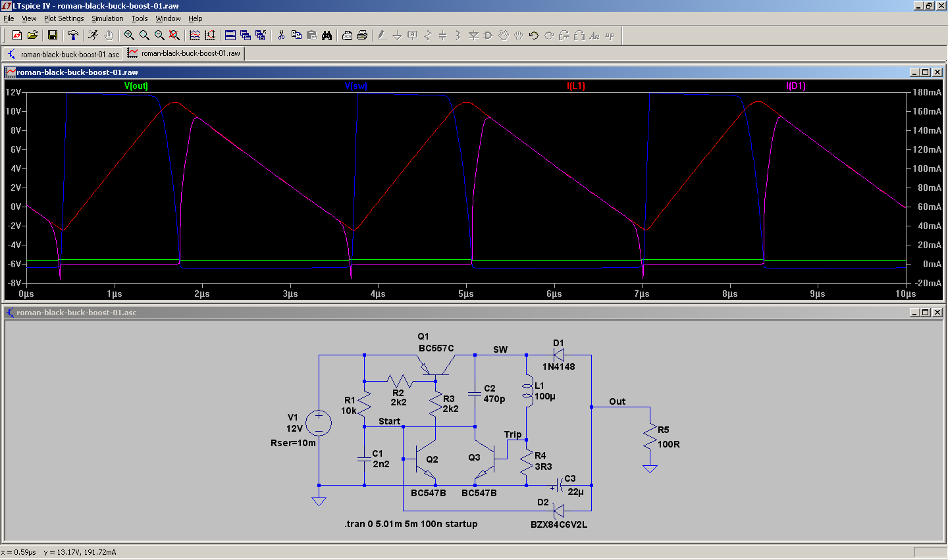Click the Zoom Out magnifier icon

(x=159, y=36)
